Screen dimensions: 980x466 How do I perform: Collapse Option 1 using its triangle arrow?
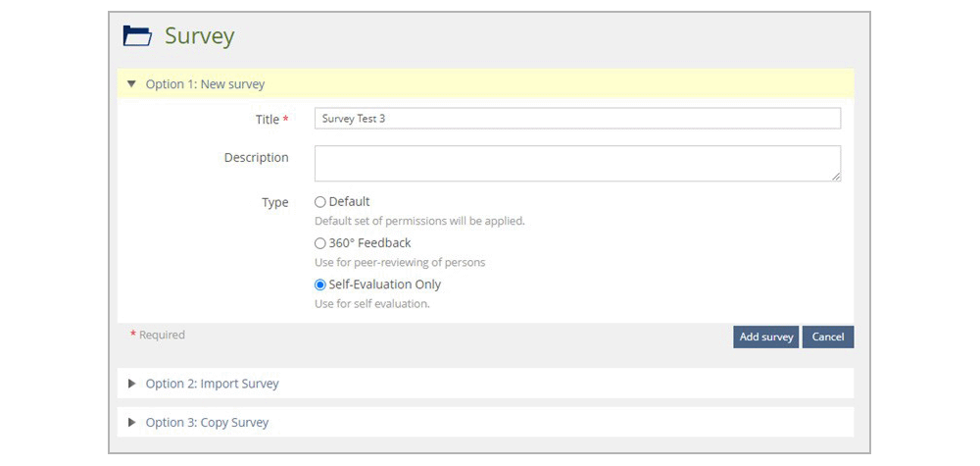131,83
